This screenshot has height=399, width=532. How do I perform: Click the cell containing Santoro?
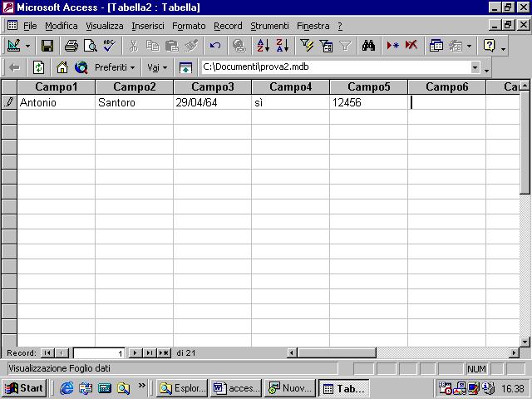[135, 102]
